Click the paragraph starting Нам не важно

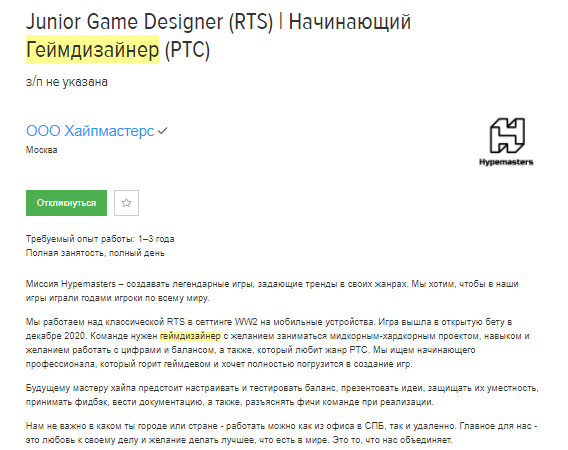(x=281, y=433)
